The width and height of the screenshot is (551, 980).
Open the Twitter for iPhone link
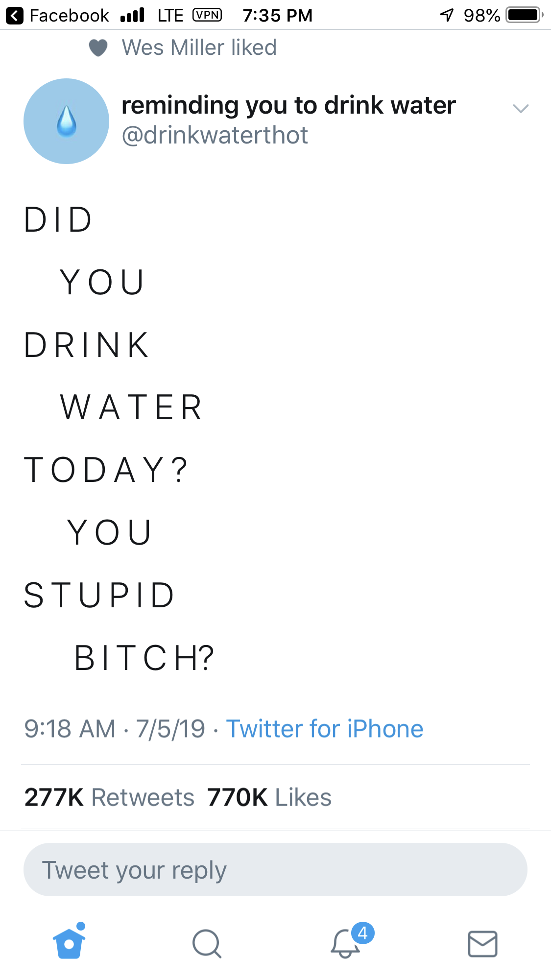tap(324, 729)
